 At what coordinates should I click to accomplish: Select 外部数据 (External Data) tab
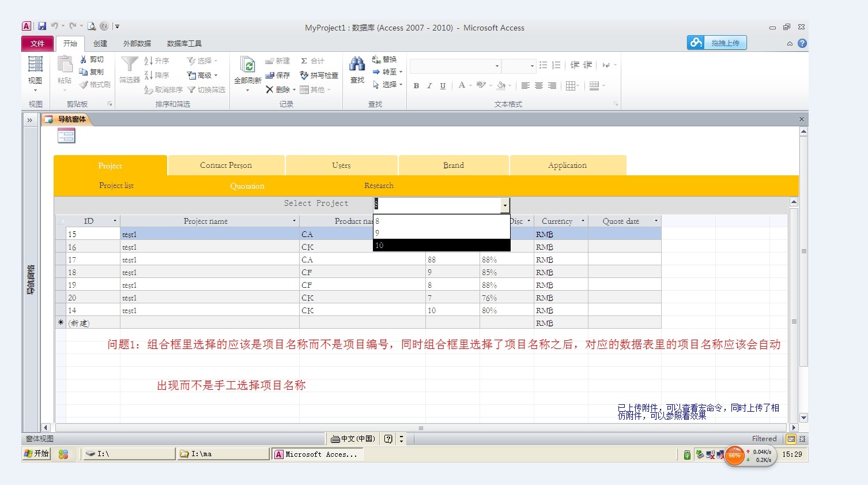click(137, 43)
